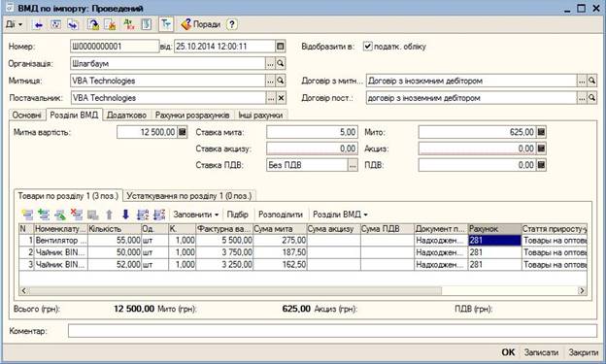Open Розділи ВМД dropdown in table toolbar

coord(340,215)
